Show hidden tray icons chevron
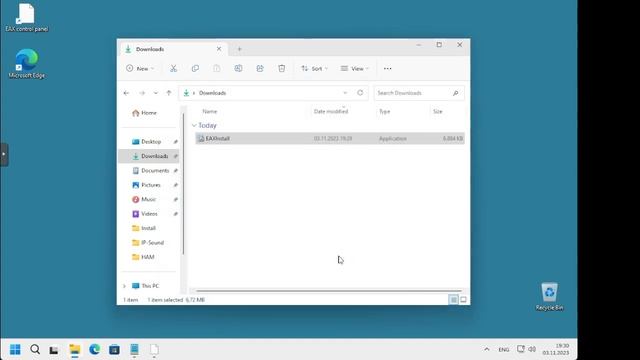 487,349
